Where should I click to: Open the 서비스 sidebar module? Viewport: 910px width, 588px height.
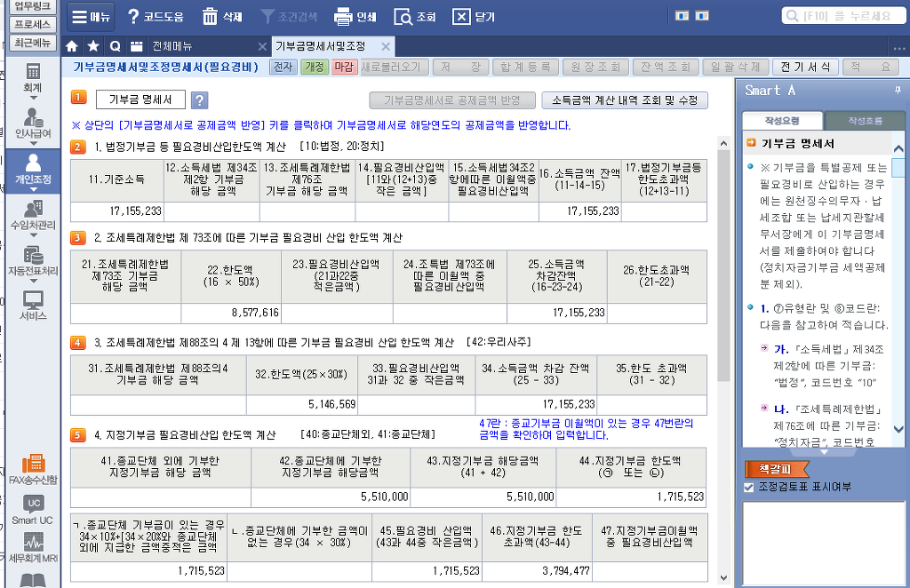[33, 306]
